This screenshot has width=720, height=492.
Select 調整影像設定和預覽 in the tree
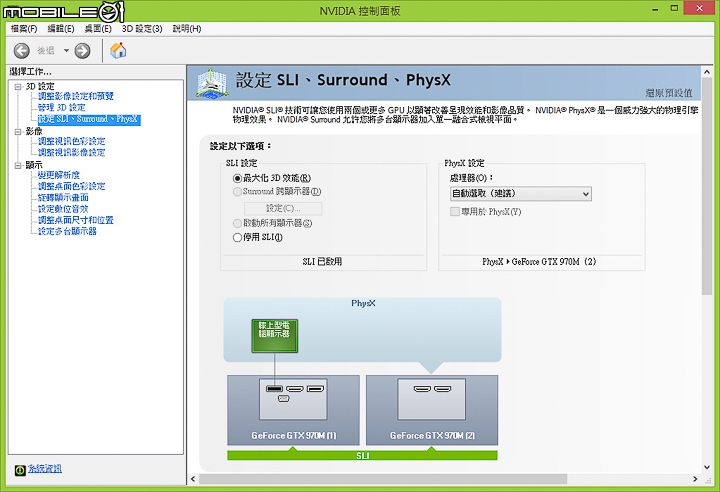point(76,96)
